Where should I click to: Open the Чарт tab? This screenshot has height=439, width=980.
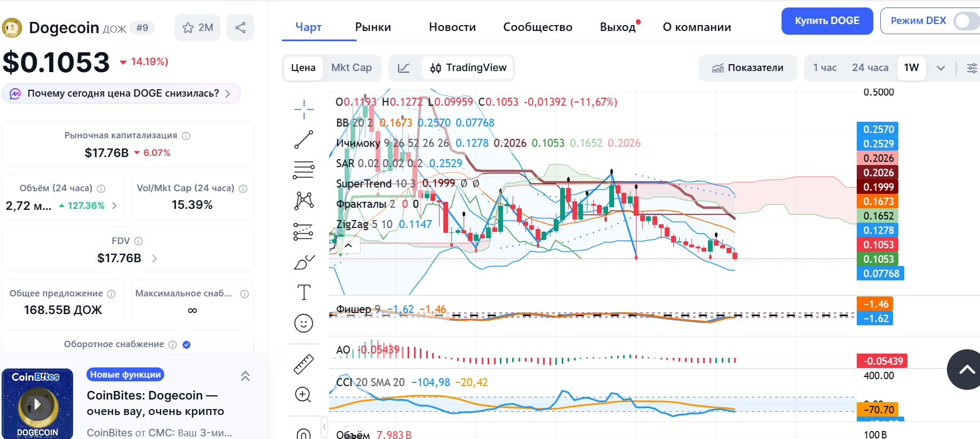point(308,27)
